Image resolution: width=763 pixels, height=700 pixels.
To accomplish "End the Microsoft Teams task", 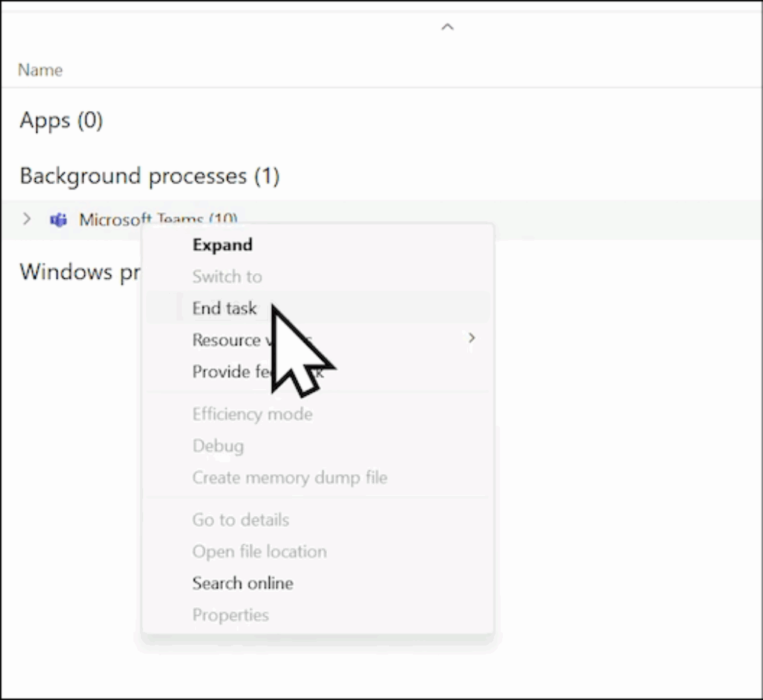I will (224, 308).
